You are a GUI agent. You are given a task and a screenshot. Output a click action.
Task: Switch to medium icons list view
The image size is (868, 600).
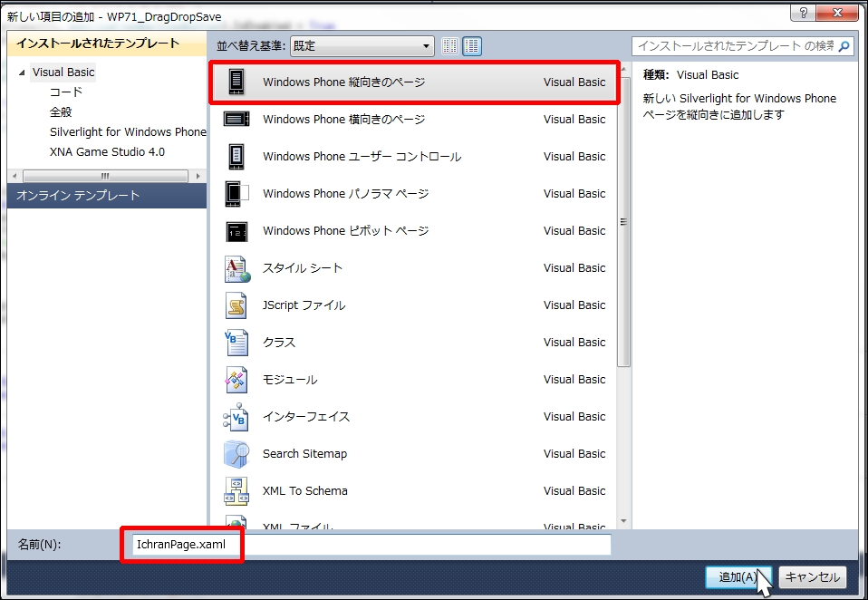[472, 46]
